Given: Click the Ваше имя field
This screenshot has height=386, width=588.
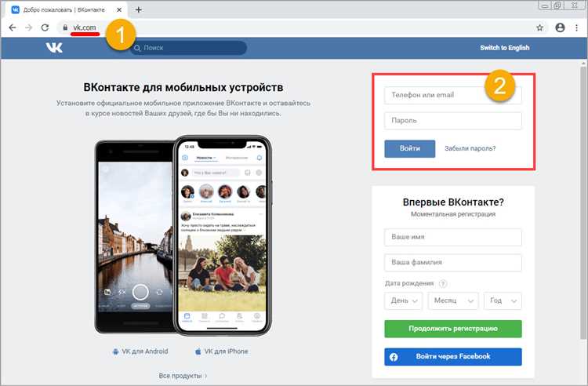Looking at the screenshot, I should [x=453, y=237].
